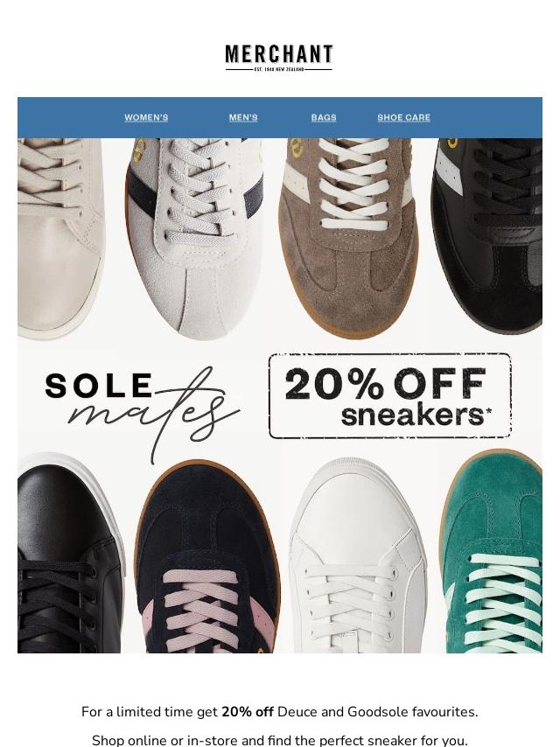Select the brown suede sneaker with white laces
The image size is (560, 747).
pyautogui.click(x=349, y=238)
